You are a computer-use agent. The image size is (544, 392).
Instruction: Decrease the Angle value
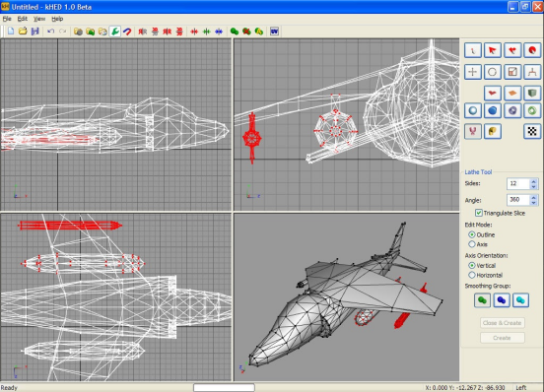click(x=534, y=203)
